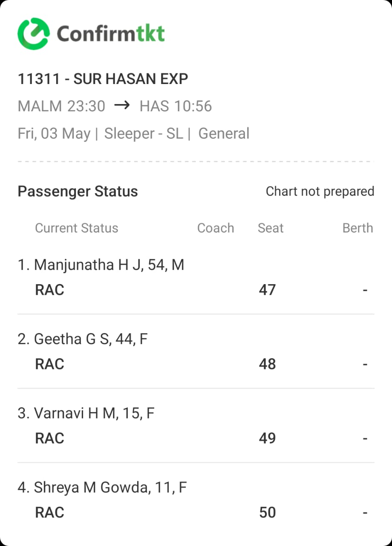
Task: Click the Berth column header
Action: tap(358, 228)
